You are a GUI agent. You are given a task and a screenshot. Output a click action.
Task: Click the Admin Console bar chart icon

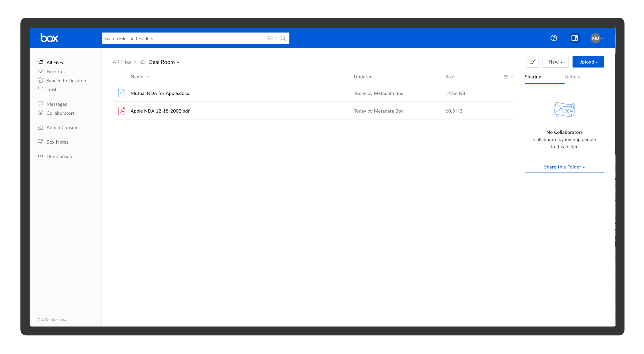click(40, 127)
